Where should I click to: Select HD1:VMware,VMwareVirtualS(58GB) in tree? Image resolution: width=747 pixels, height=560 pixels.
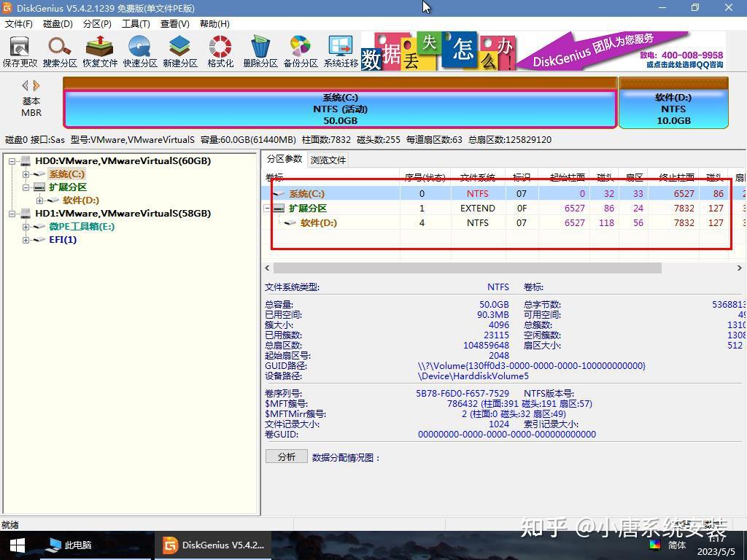click(123, 214)
